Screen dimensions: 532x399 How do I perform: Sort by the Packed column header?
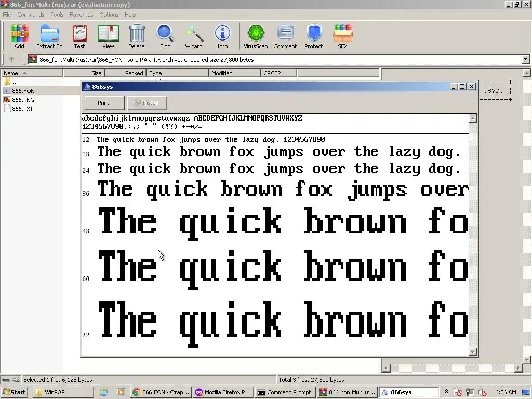(126, 73)
